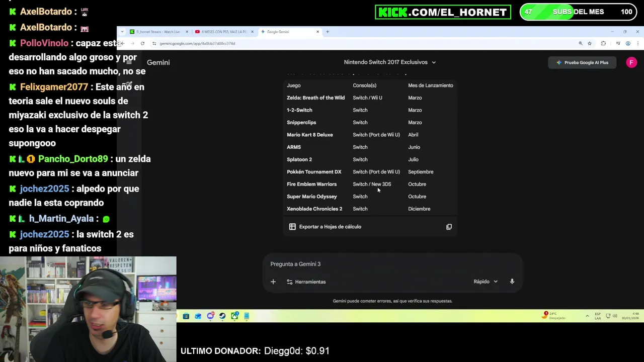The image size is (644, 362).
Task: Open the clock showing 4:48
Action: (x=630, y=316)
